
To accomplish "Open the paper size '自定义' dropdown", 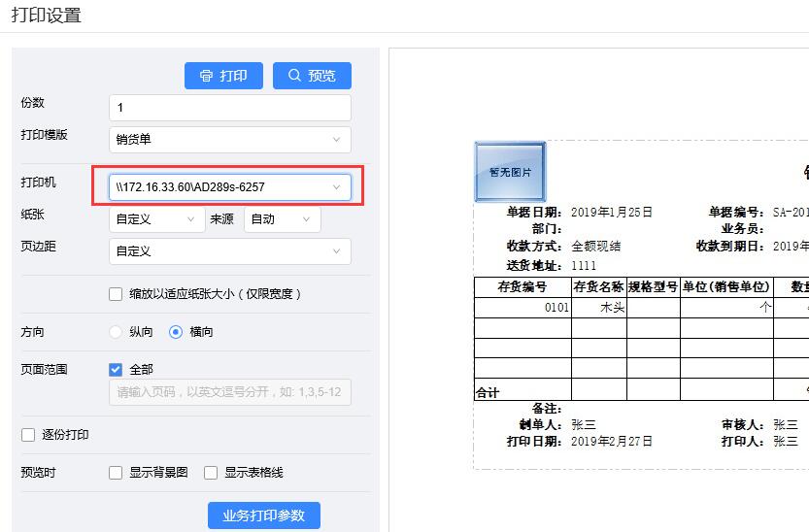I will tap(156, 219).
